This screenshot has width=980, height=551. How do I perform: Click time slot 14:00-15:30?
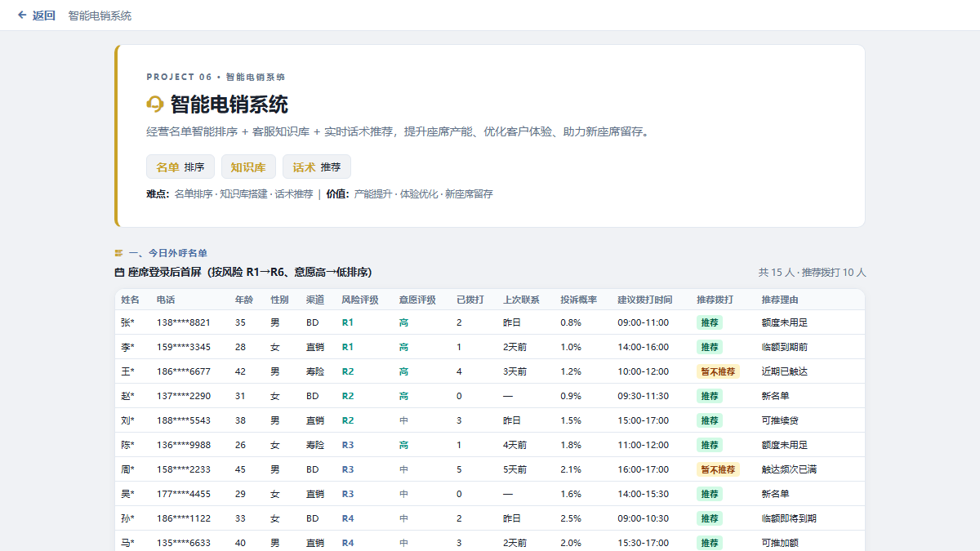point(644,494)
